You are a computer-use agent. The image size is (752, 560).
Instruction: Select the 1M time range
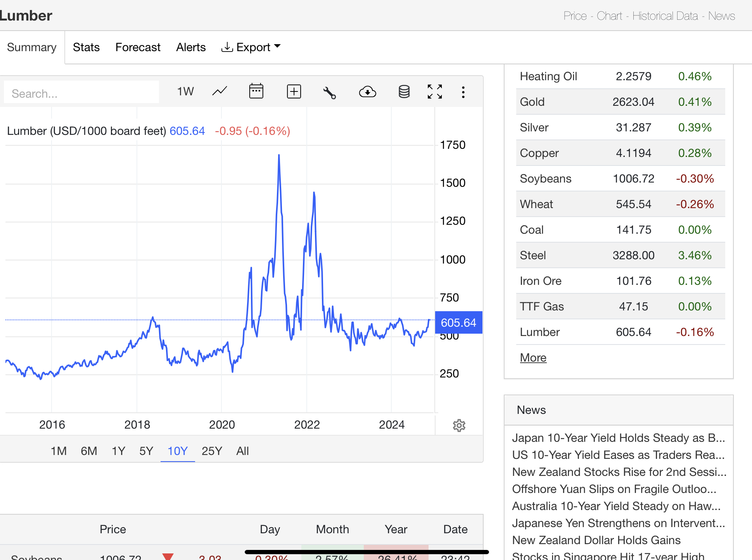pyautogui.click(x=59, y=451)
